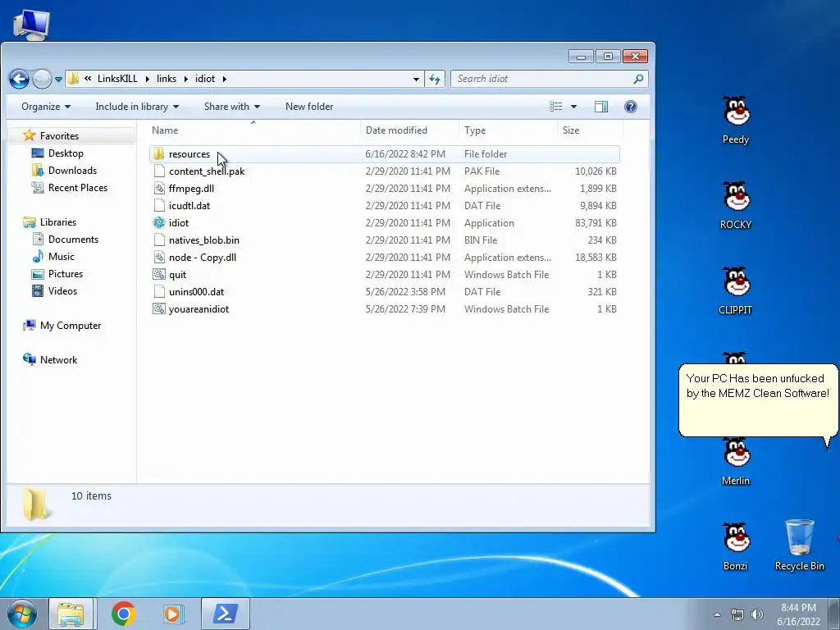Select youareanidiot batch file icon
The width and height of the screenshot is (840, 630).
(159, 309)
